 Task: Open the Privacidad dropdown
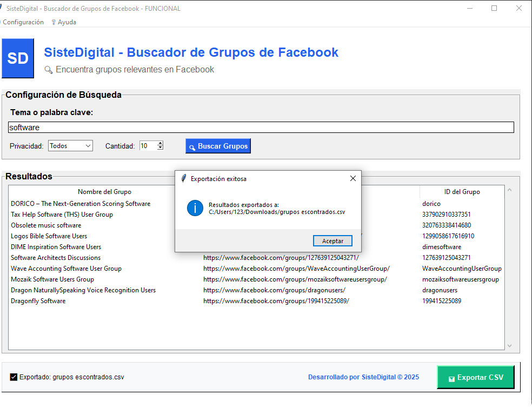[71, 146]
